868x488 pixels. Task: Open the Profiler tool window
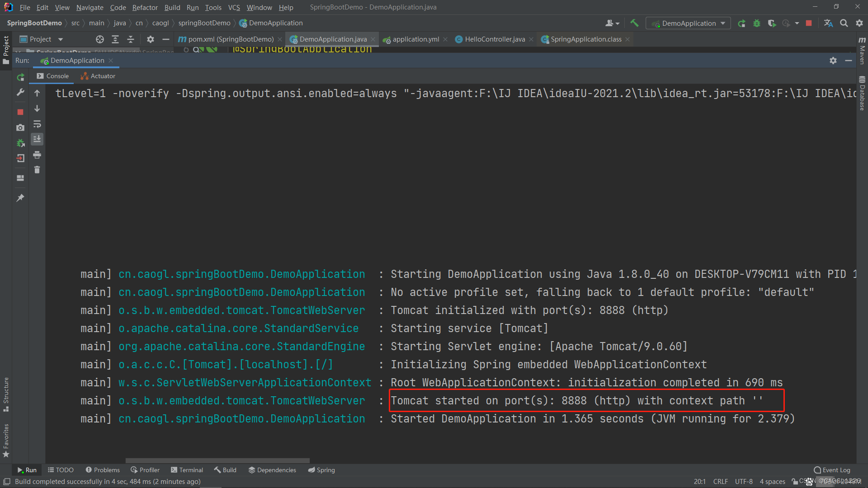point(145,470)
